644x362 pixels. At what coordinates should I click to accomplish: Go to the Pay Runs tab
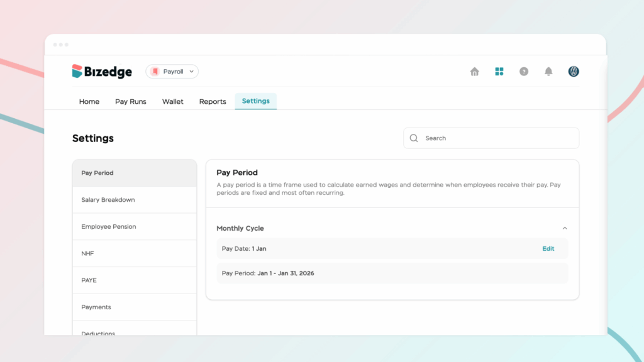[x=131, y=102]
